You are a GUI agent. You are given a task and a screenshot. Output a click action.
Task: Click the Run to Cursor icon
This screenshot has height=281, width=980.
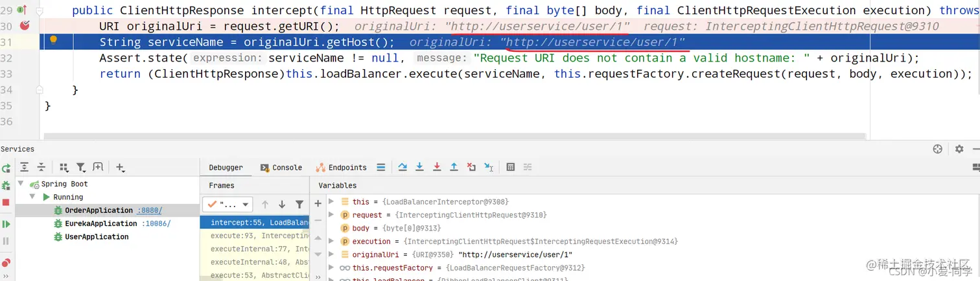pyautogui.click(x=489, y=167)
